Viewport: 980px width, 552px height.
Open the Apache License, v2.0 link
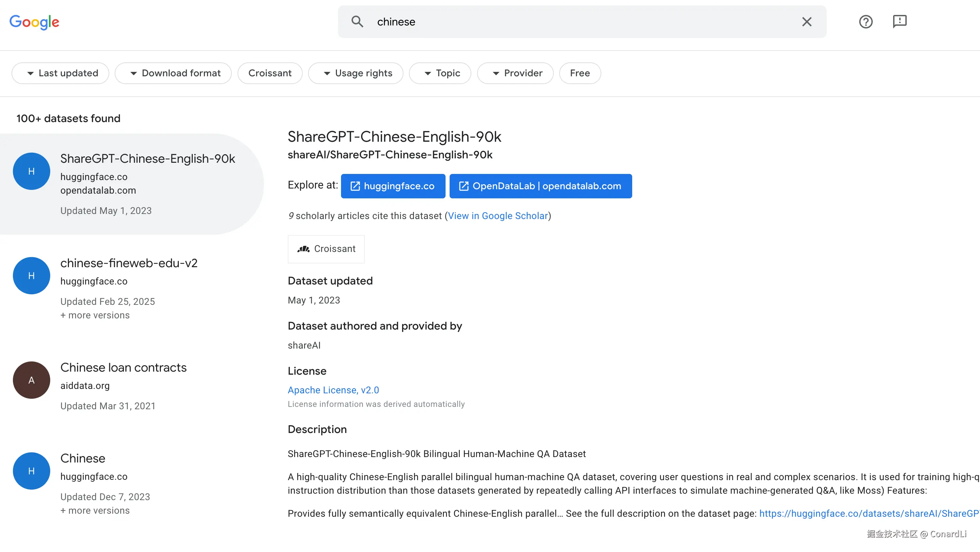(333, 390)
